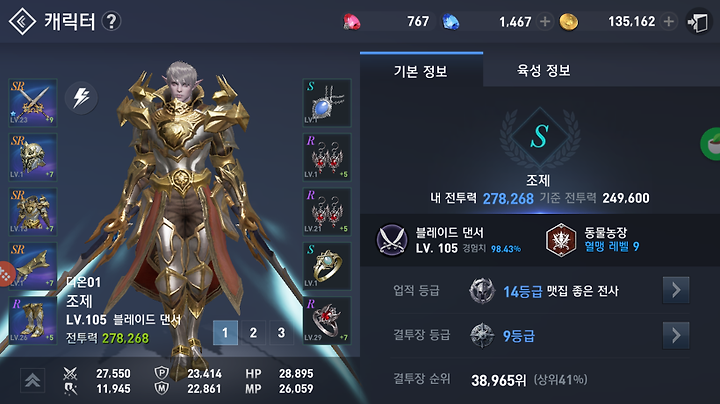Click the exit door icon
Screen dimensions: 720x404
point(698,22)
